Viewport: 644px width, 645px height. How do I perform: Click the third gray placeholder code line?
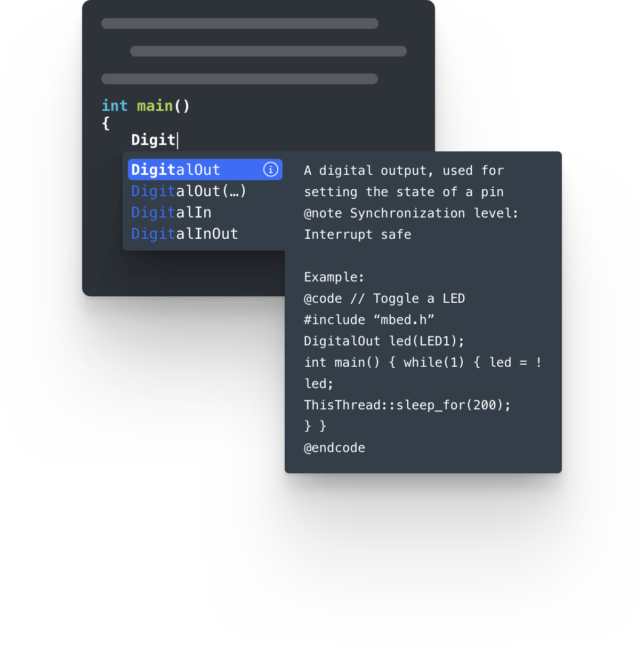pos(239,79)
